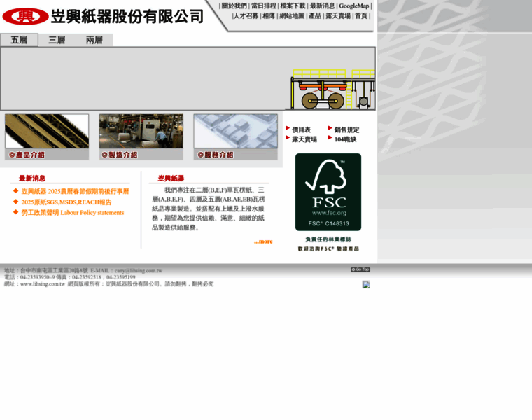Open the 關於我們 menu link
This screenshot has width=532, height=420.
tap(234, 6)
